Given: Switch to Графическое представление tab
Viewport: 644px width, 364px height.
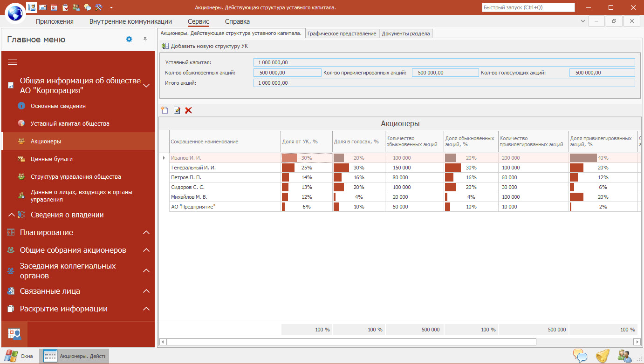Looking at the screenshot, I should point(342,34).
